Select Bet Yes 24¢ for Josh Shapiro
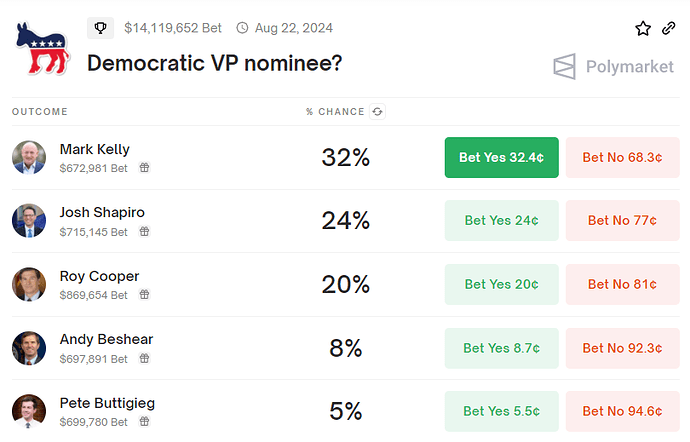690x442 pixels. coord(502,221)
